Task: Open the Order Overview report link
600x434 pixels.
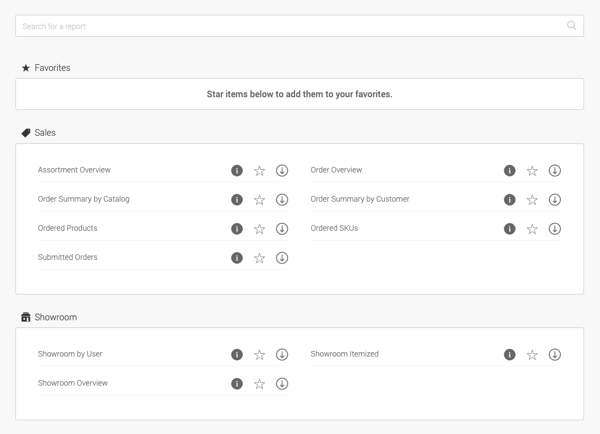Action: 336,170
